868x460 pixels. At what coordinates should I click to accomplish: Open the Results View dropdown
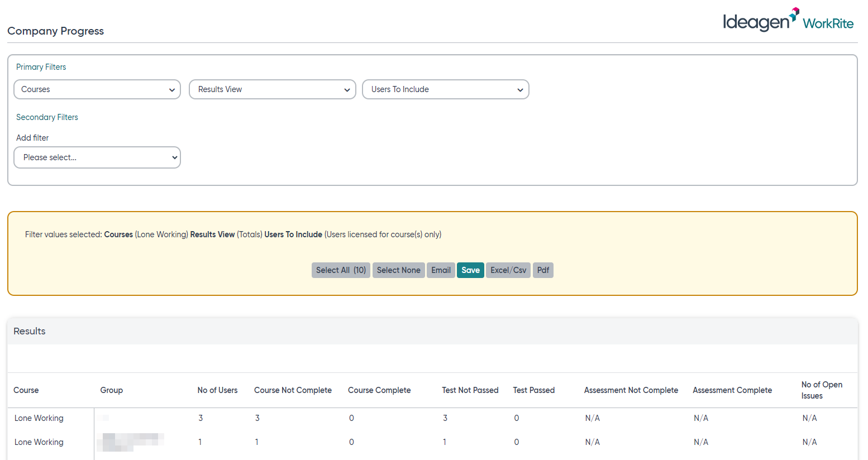click(x=273, y=89)
